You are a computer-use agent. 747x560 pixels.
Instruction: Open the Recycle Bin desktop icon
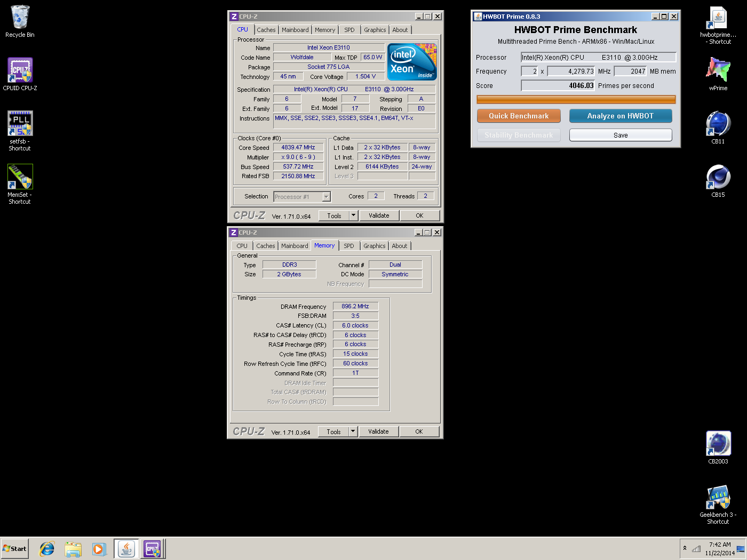pos(20,21)
